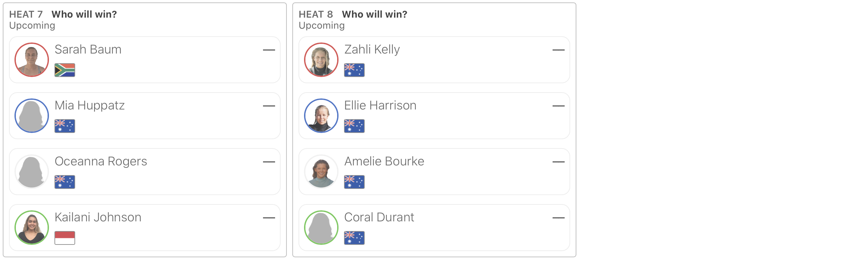Screen dimensions: 868x259
Task: Pick Mia Huppatz to win Heat 7
Action: coord(145,116)
